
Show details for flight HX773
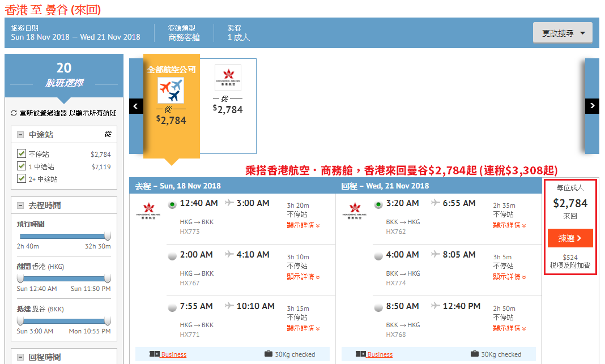(x=303, y=225)
